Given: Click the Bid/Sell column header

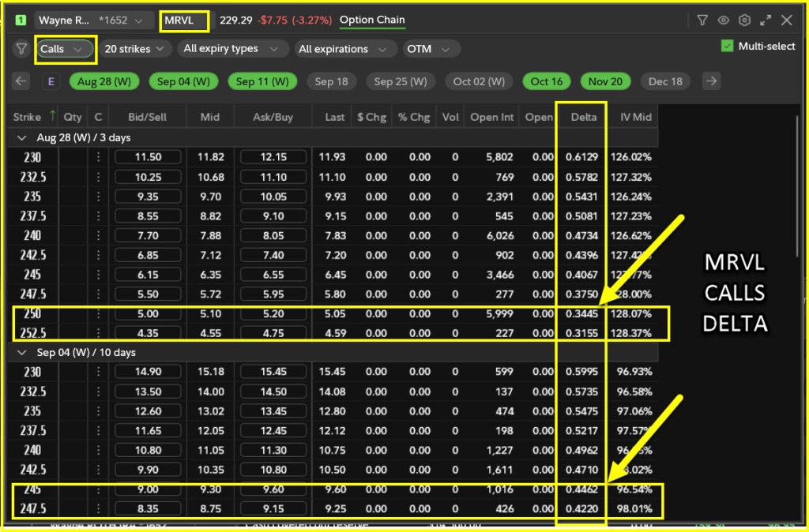Looking at the screenshot, I should tap(148, 117).
